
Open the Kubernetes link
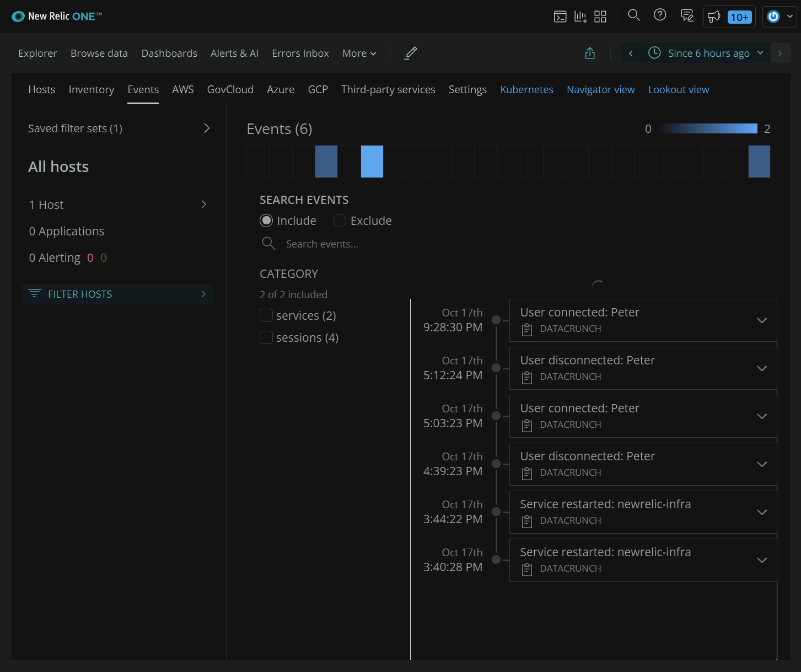point(527,89)
